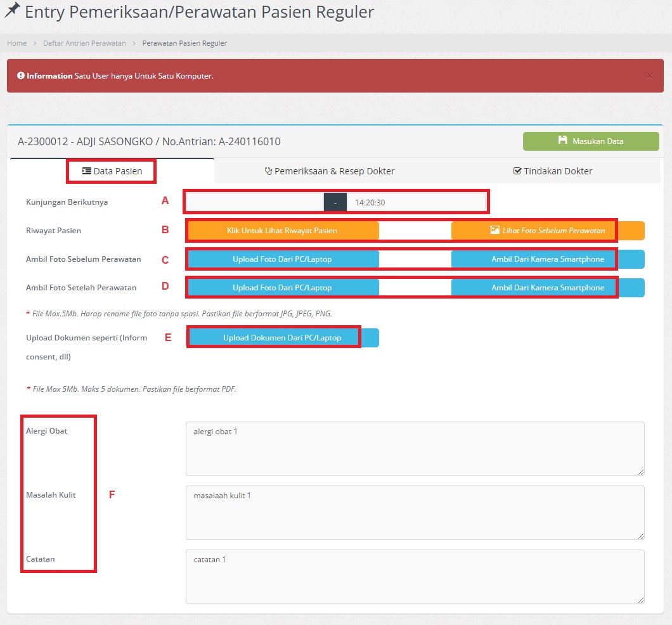The width and height of the screenshot is (672, 625).
Task: Click the stethoscope icon on the Pemeriksaan tab
Action: coord(268,171)
